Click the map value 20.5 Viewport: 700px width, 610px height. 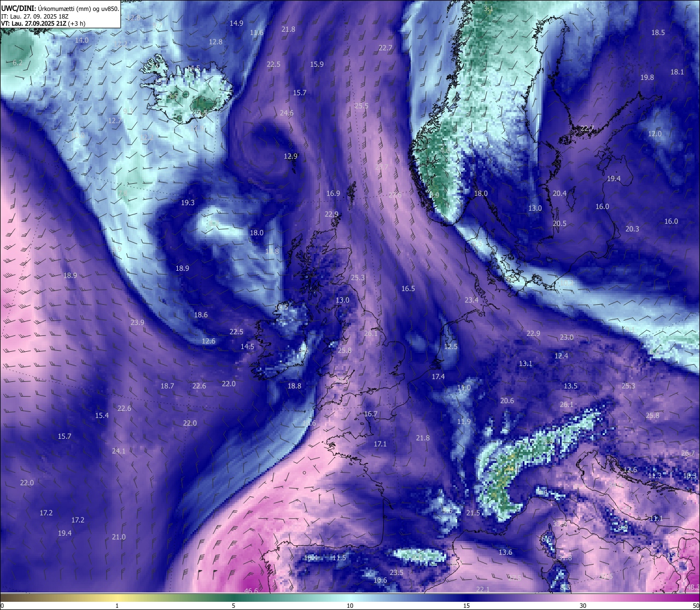[x=559, y=223]
